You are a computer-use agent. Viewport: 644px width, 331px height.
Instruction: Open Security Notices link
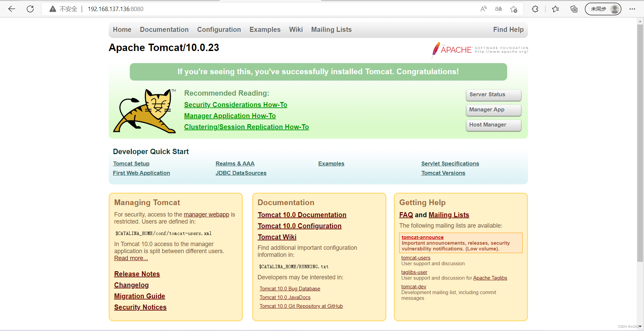(x=140, y=307)
